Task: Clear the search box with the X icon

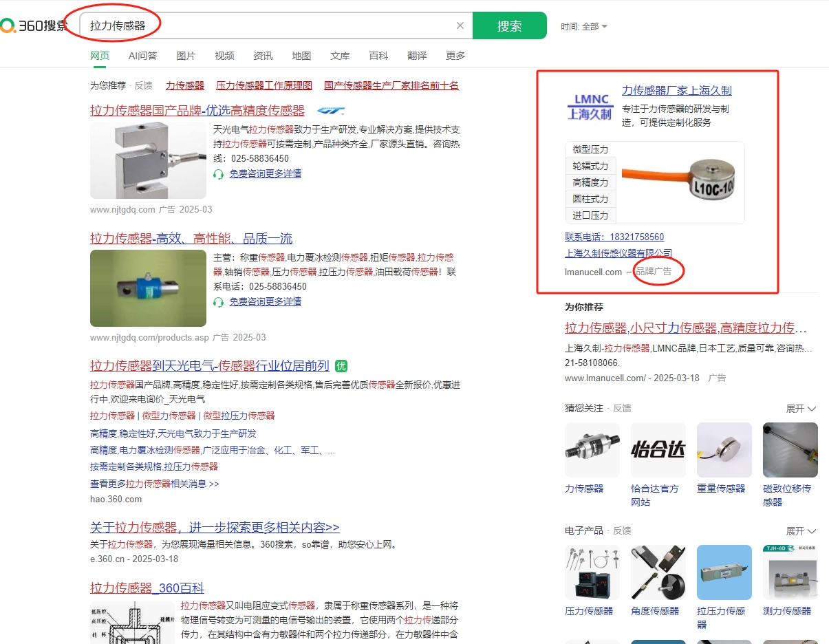Action: [x=460, y=26]
